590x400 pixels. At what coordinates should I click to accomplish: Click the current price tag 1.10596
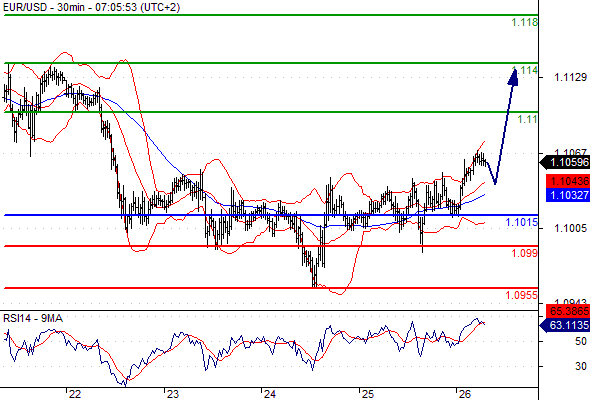tap(565, 163)
